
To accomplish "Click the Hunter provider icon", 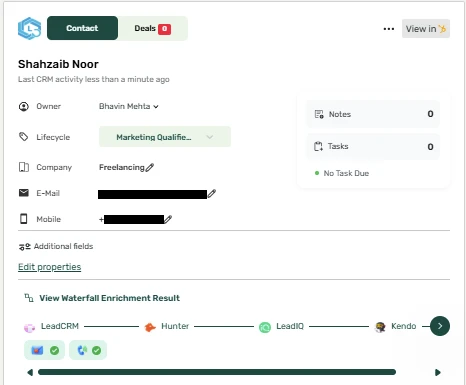I will tap(150, 327).
